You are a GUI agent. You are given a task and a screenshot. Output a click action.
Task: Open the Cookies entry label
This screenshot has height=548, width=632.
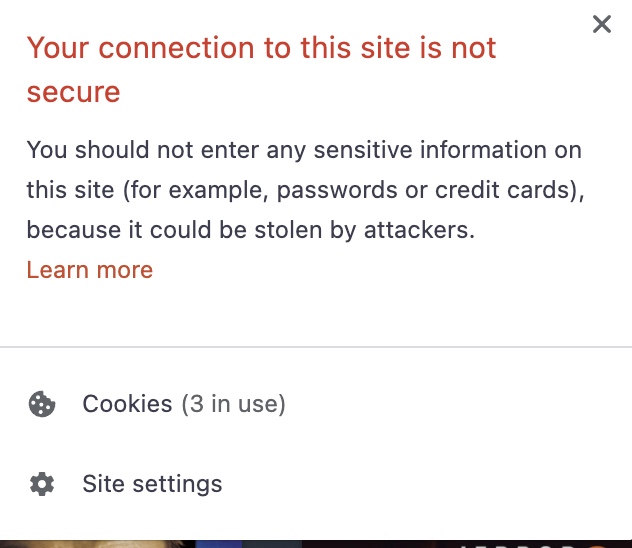click(127, 404)
